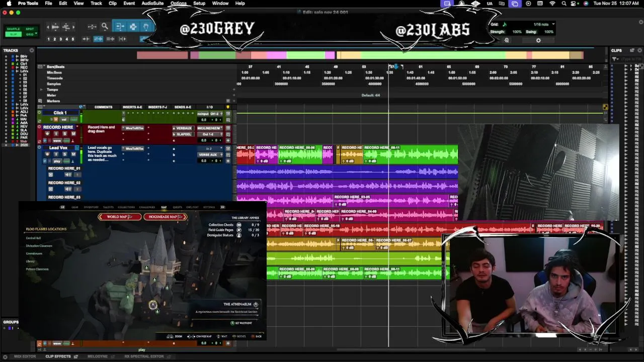Recall zoom preset 3

coord(61,39)
